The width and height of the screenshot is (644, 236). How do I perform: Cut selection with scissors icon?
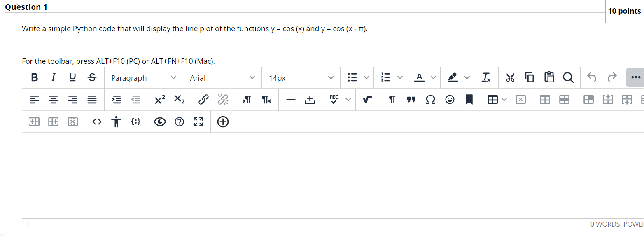pyautogui.click(x=511, y=77)
